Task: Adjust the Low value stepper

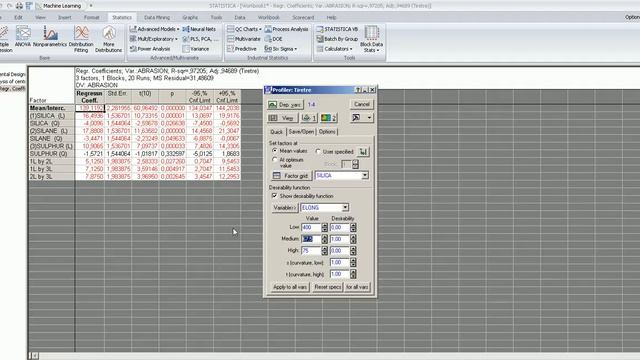Action: click(324, 227)
